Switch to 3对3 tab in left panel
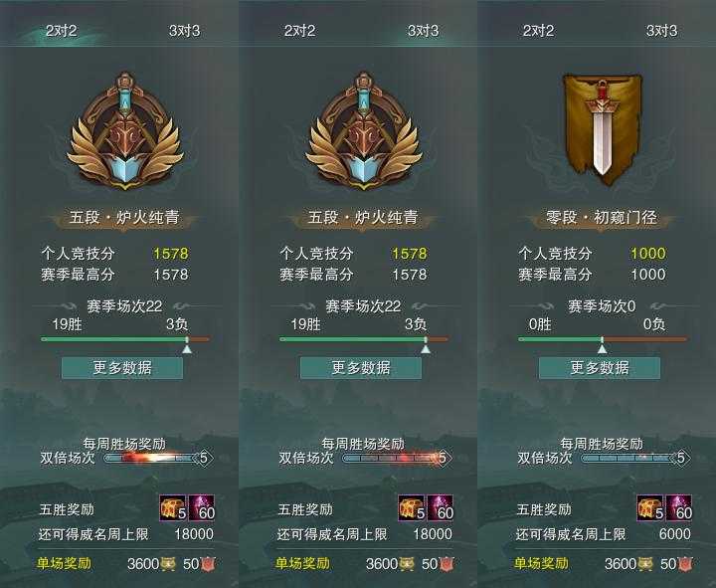716x588 pixels. click(185, 31)
